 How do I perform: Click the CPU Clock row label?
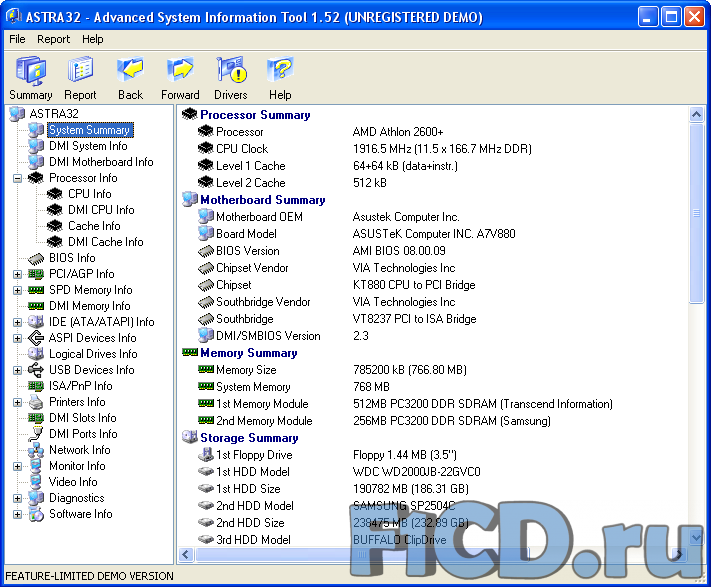click(242, 149)
